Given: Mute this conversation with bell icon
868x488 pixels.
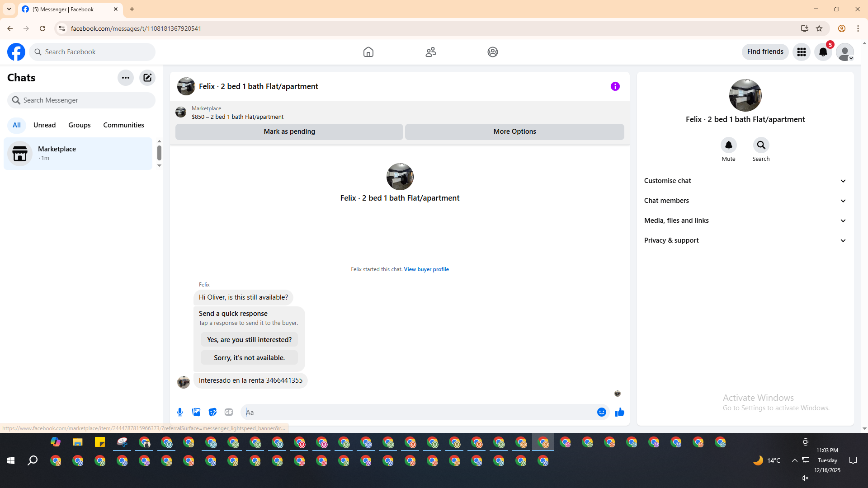Looking at the screenshot, I should point(729,145).
